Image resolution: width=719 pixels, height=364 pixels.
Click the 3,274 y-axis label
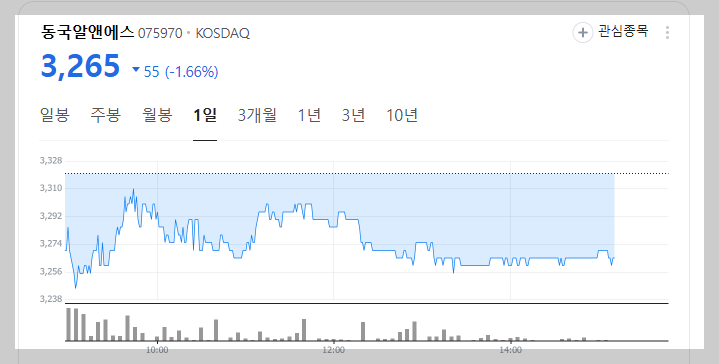(51, 244)
